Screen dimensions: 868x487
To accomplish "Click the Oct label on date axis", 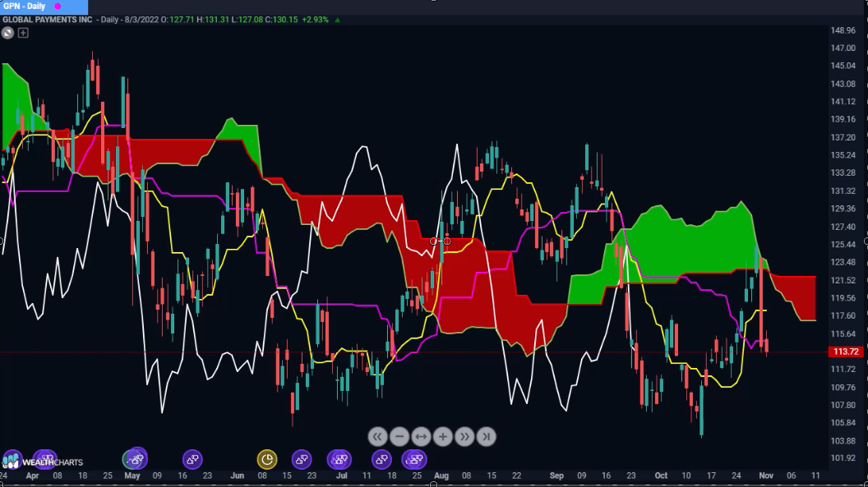I will [661, 476].
